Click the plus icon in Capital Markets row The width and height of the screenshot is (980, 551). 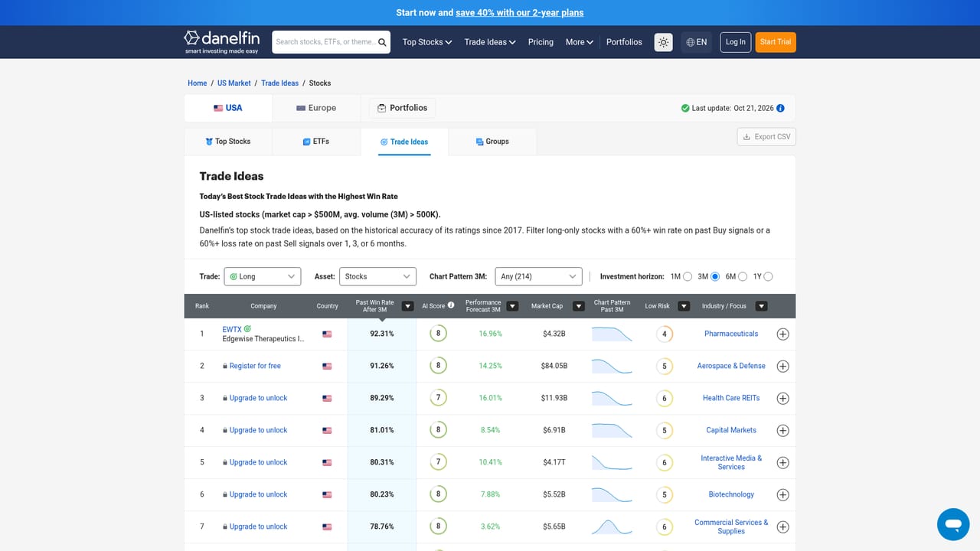782,430
